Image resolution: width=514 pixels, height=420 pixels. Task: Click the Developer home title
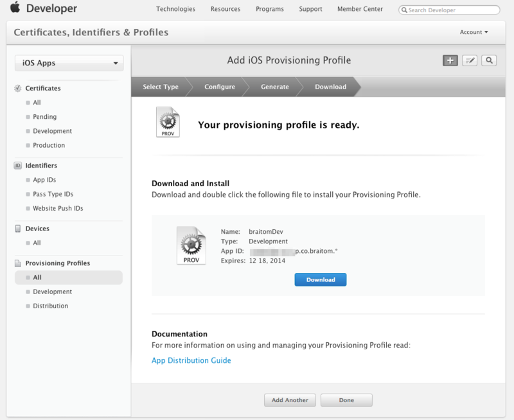coord(52,8)
